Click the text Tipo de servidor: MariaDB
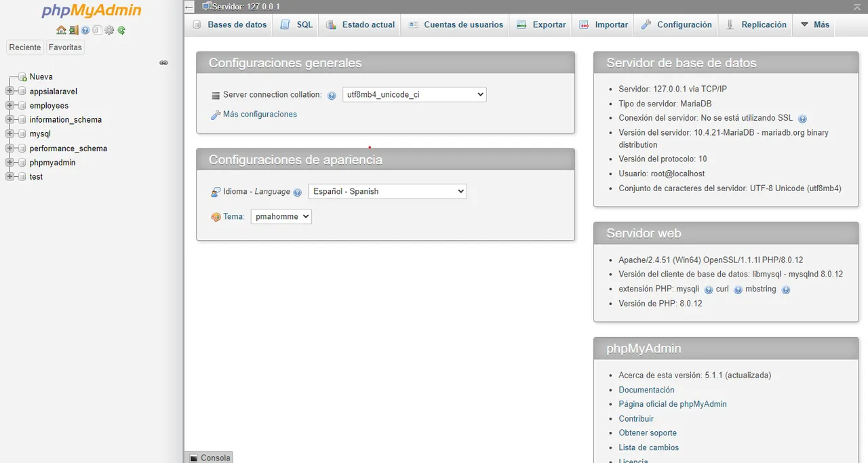The height and width of the screenshot is (463, 868). [x=665, y=104]
